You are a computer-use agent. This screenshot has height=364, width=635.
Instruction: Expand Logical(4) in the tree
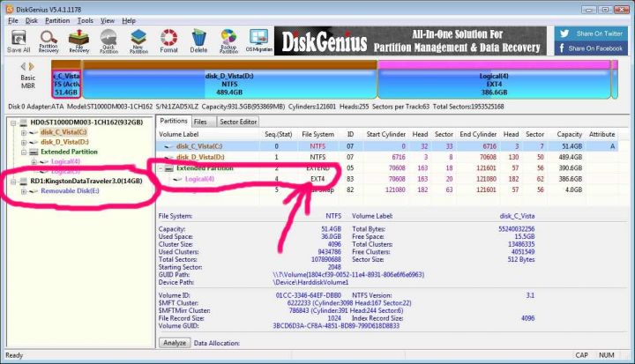[34, 162]
